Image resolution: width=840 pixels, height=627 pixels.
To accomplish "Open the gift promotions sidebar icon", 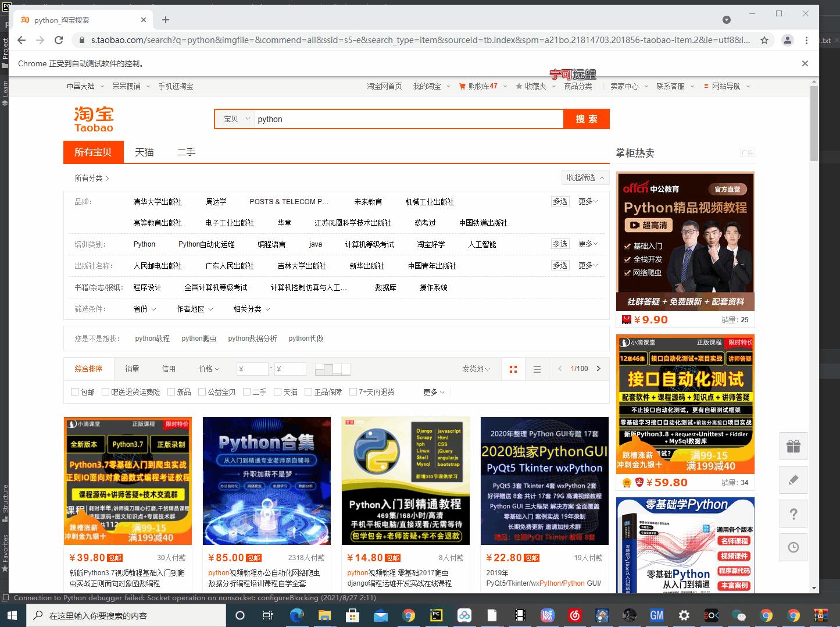I will click(793, 446).
